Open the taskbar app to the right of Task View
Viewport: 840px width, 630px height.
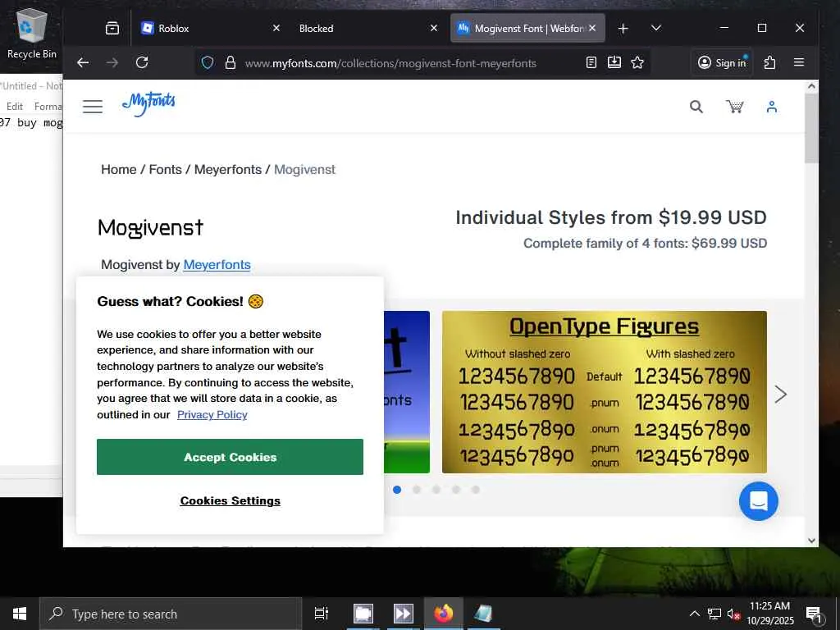click(x=363, y=614)
